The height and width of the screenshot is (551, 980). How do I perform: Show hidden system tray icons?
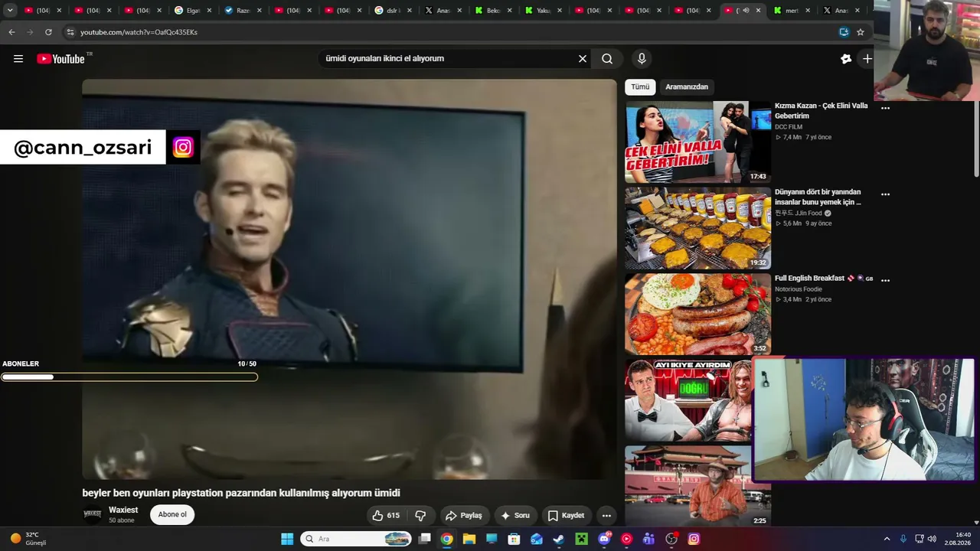pos(887,539)
